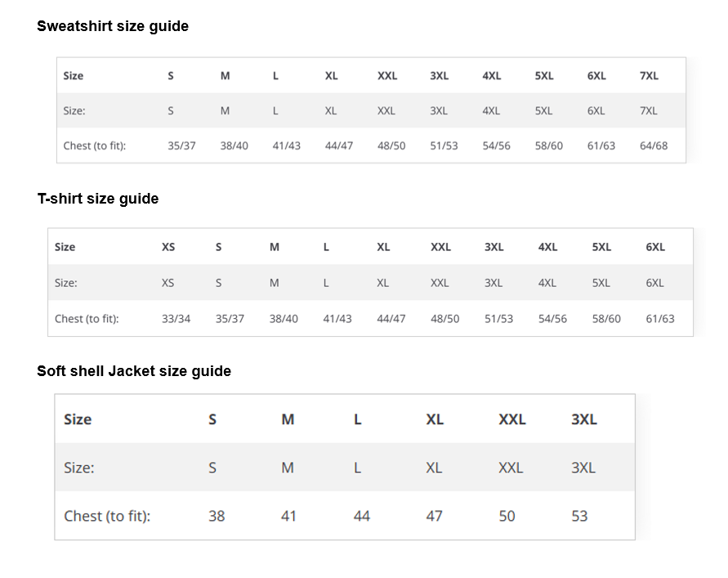
Task: Click the T-shirt size guide heading
Action: click(98, 199)
